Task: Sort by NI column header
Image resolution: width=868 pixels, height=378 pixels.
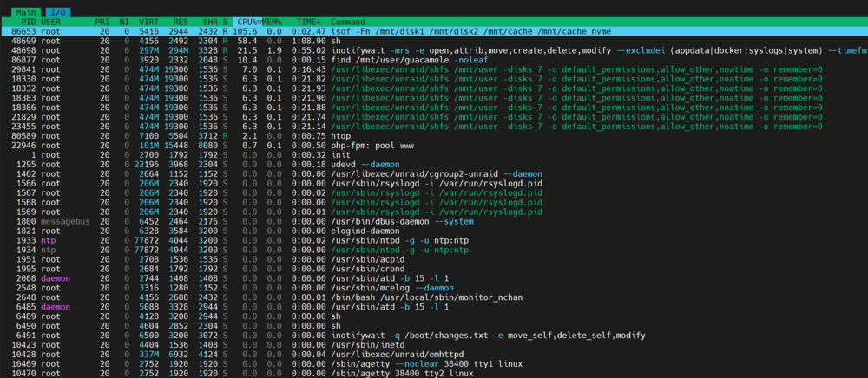Action: [x=123, y=22]
